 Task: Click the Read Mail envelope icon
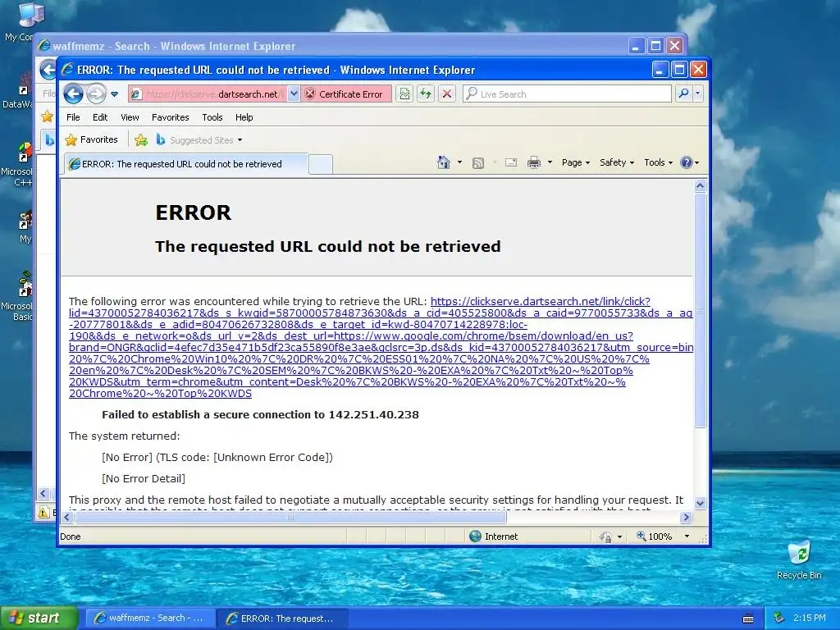511,162
